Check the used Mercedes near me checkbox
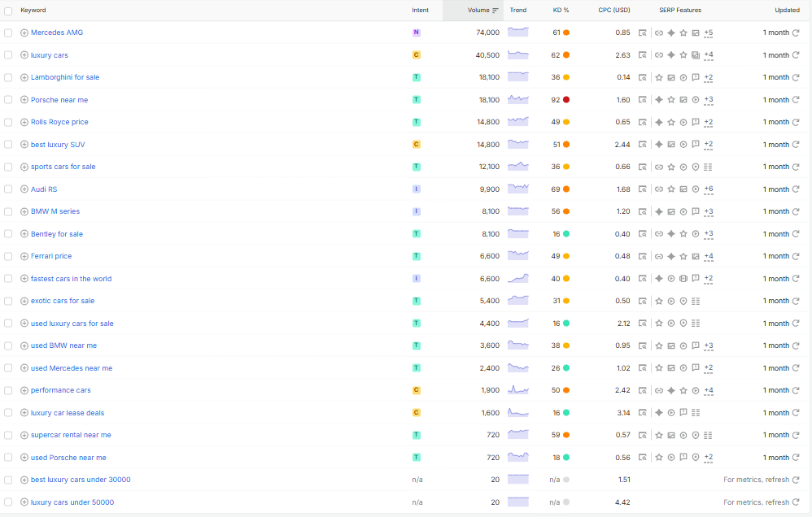This screenshot has width=812, height=517. tap(8, 368)
